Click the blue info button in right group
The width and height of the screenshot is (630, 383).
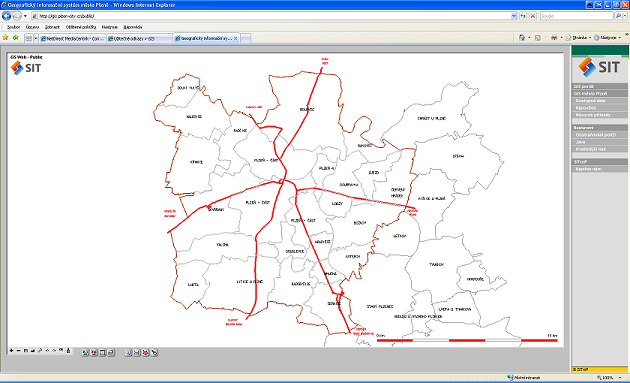128,352
